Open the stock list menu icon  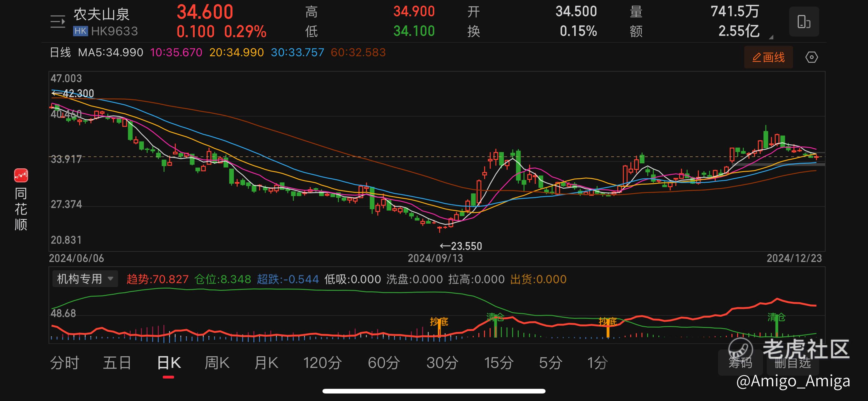pyautogui.click(x=57, y=22)
